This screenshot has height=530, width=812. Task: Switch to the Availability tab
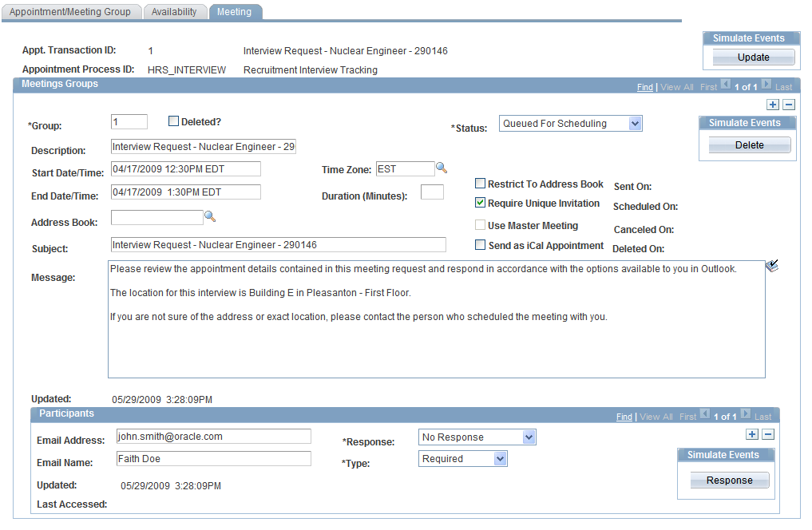click(x=174, y=11)
